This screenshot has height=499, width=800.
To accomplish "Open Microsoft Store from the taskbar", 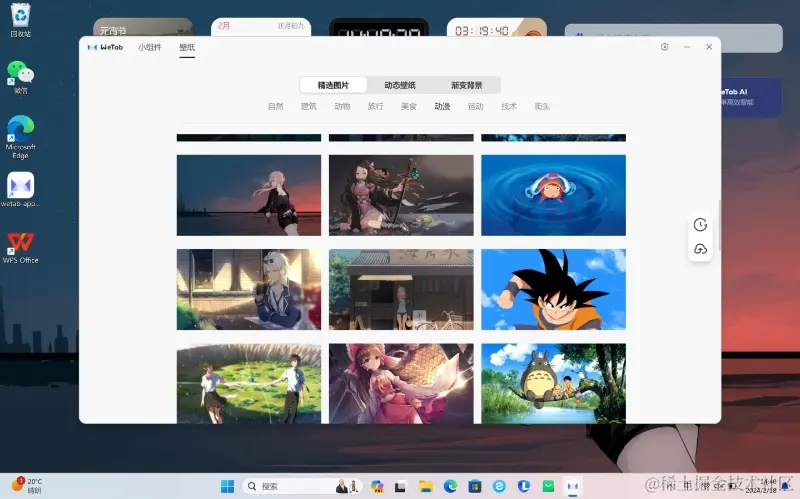I will coord(474,486).
